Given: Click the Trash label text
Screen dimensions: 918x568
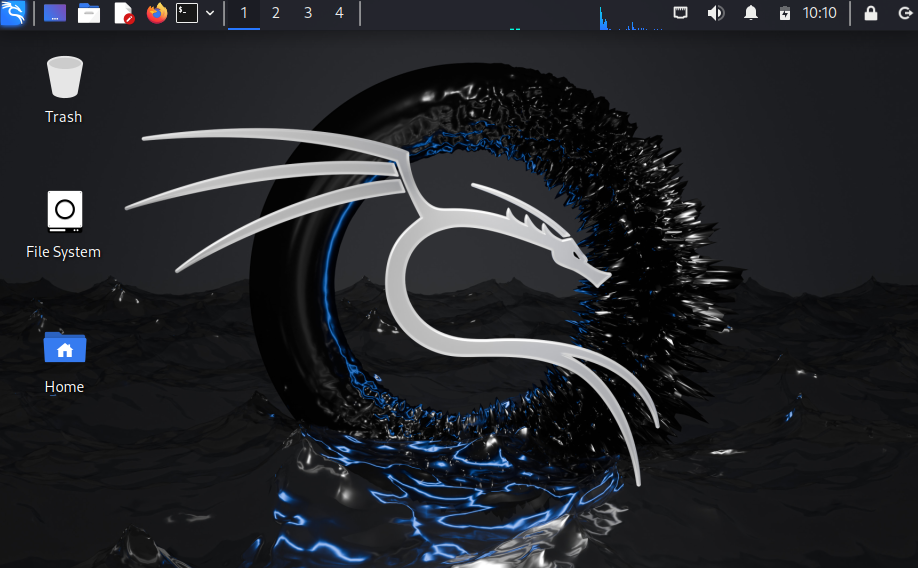Looking at the screenshot, I should click(64, 117).
